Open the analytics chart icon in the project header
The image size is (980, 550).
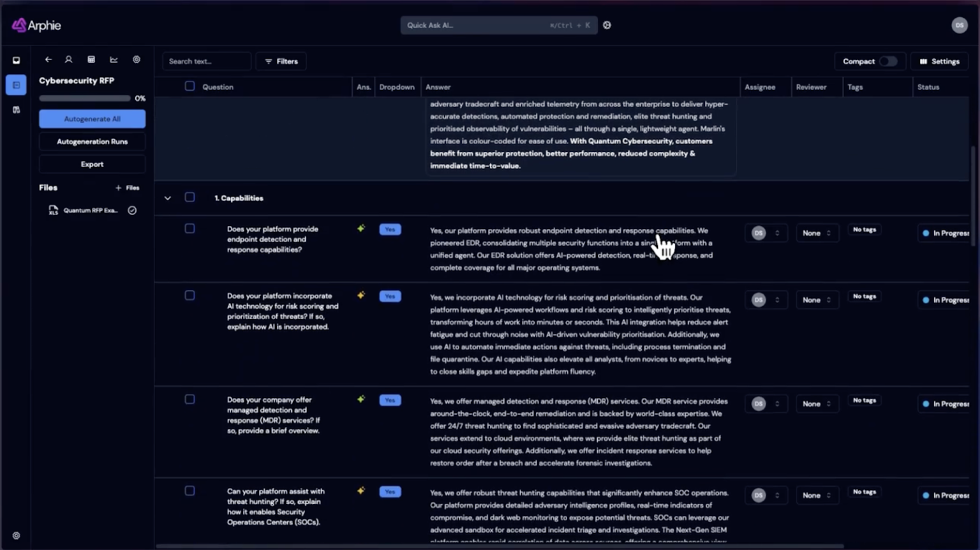[x=114, y=59]
